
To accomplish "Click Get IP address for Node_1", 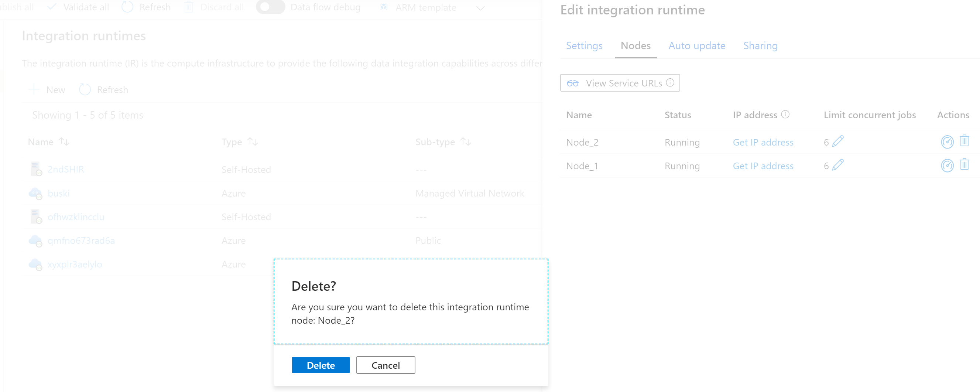I will [763, 166].
